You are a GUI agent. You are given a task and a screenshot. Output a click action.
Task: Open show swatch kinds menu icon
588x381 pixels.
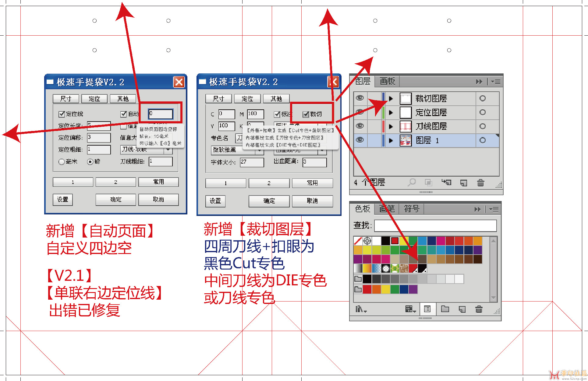tap(411, 309)
